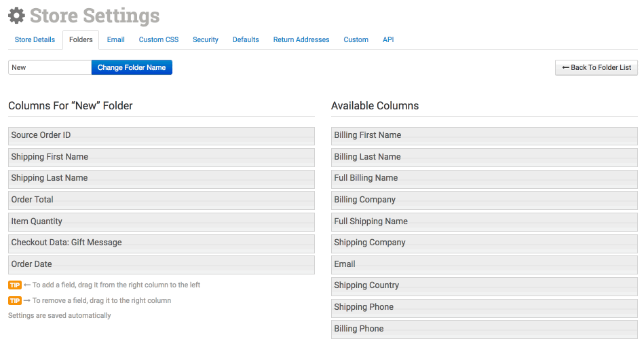The height and width of the screenshot is (339, 644).
Task: Select the Email available column
Action: pos(485,264)
